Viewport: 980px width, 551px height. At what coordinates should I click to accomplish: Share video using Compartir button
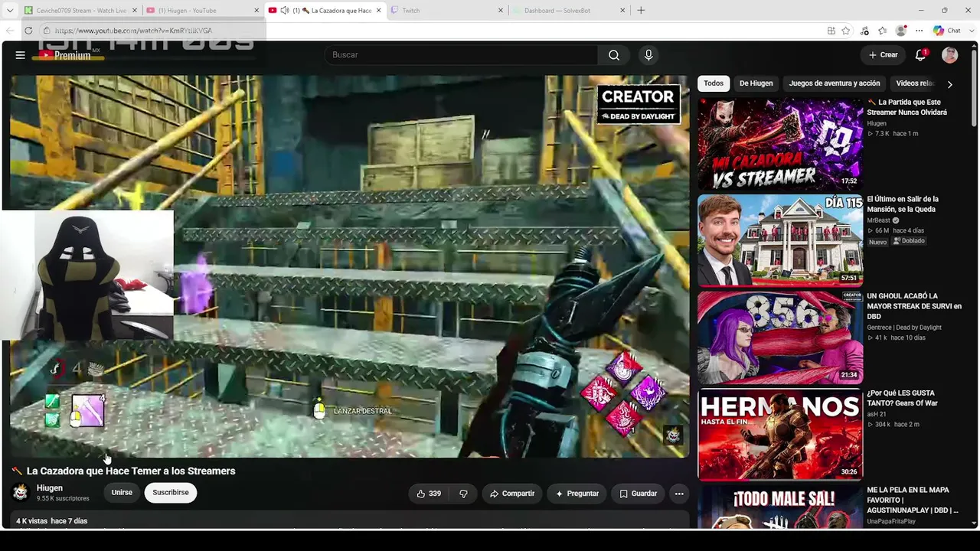tap(512, 494)
